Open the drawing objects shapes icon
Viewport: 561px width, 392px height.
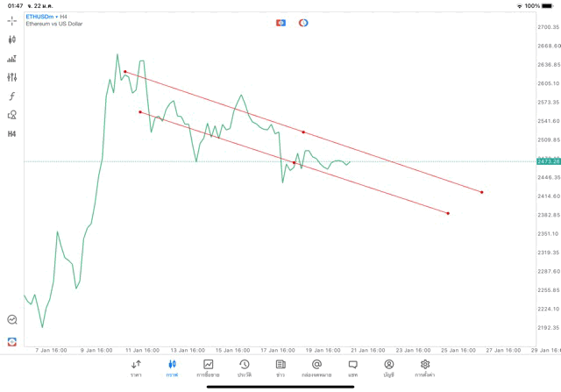(x=12, y=115)
